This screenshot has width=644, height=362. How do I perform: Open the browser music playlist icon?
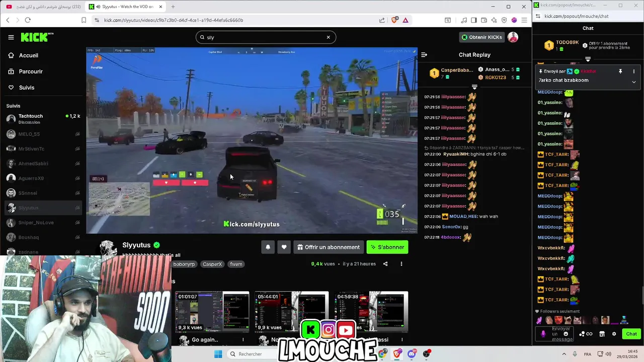tap(464, 20)
